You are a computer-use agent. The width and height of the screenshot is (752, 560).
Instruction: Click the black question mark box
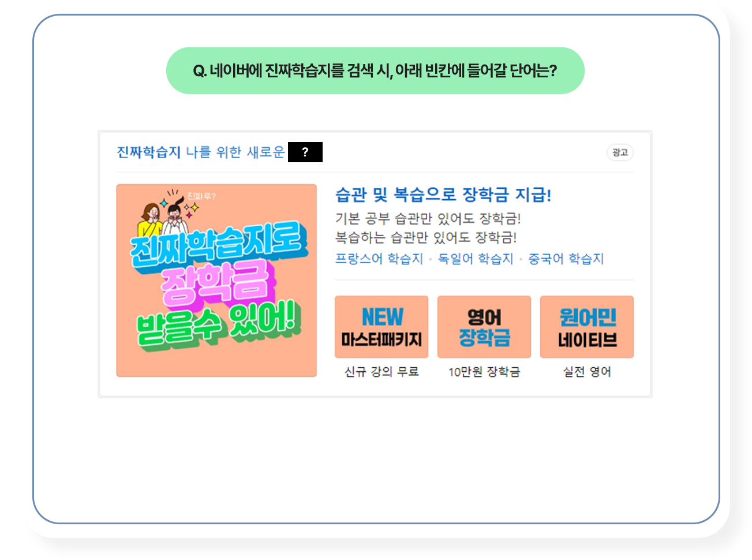305,152
